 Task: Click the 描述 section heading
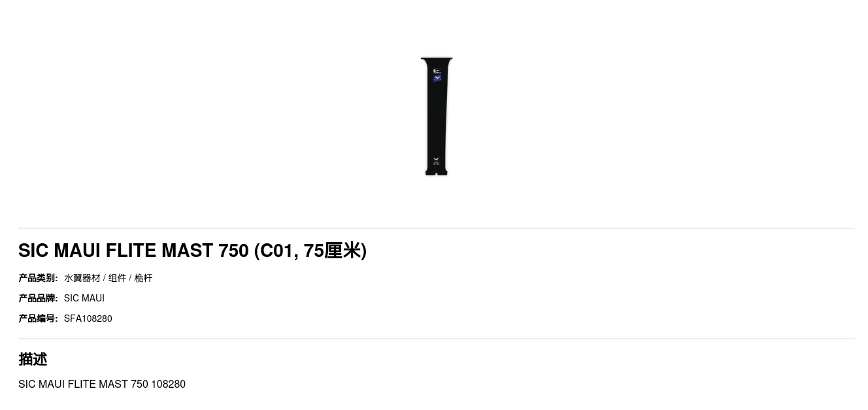click(33, 359)
